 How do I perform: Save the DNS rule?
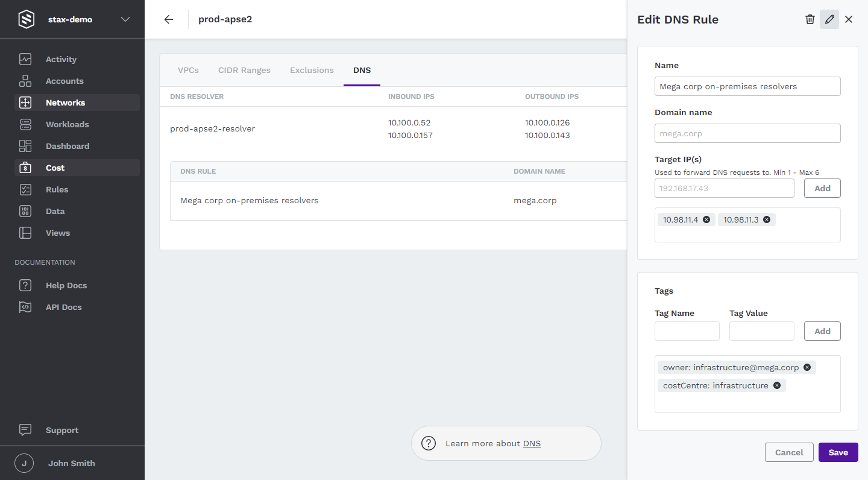838,452
